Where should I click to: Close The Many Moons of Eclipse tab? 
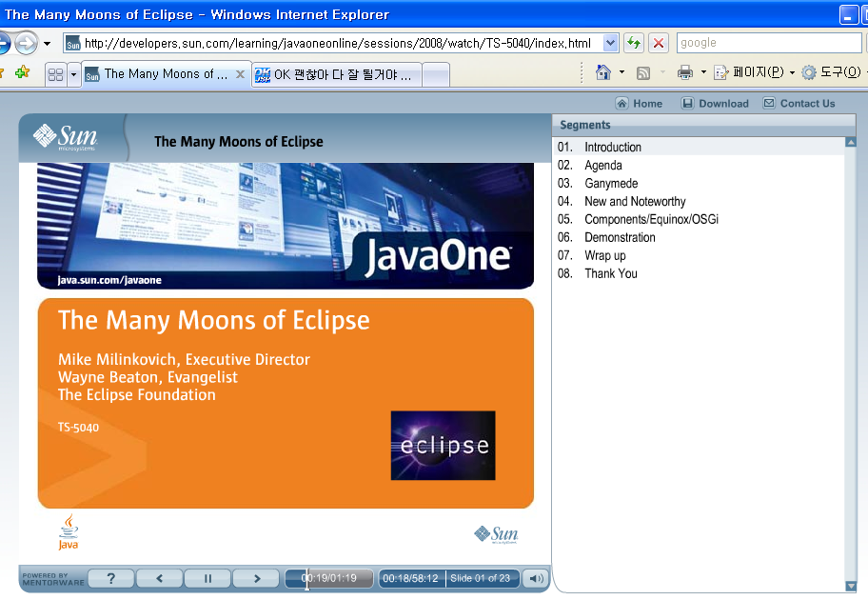pyautogui.click(x=240, y=74)
